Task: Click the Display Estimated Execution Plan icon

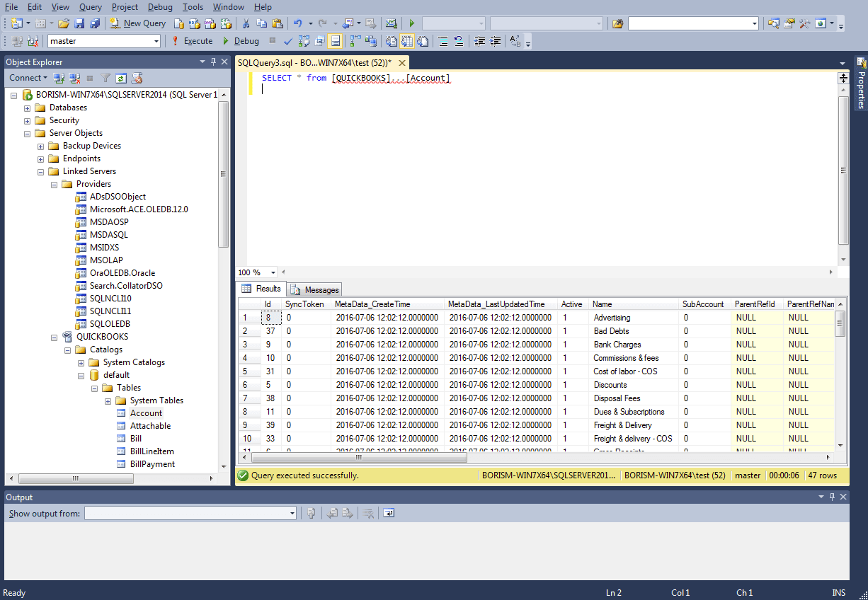Action: [304, 41]
